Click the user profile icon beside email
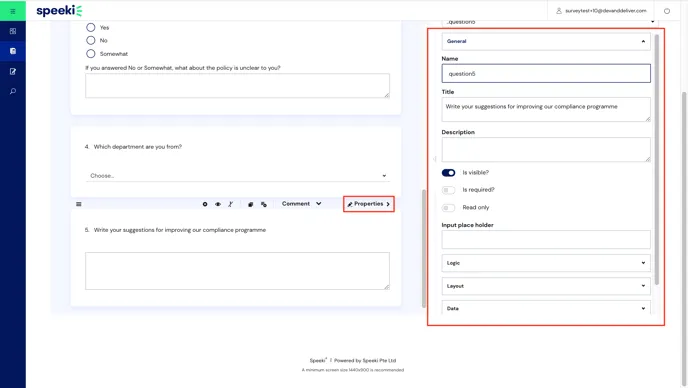This screenshot has width=688, height=388. point(559,11)
